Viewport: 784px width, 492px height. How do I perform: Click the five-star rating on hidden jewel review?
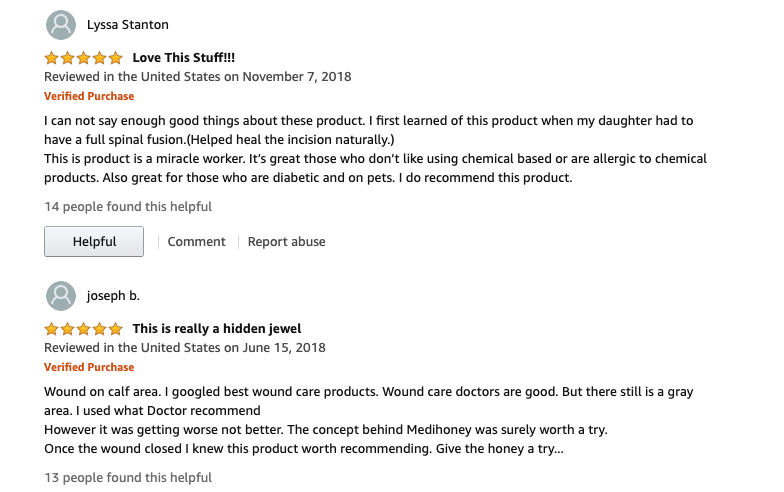84,329
